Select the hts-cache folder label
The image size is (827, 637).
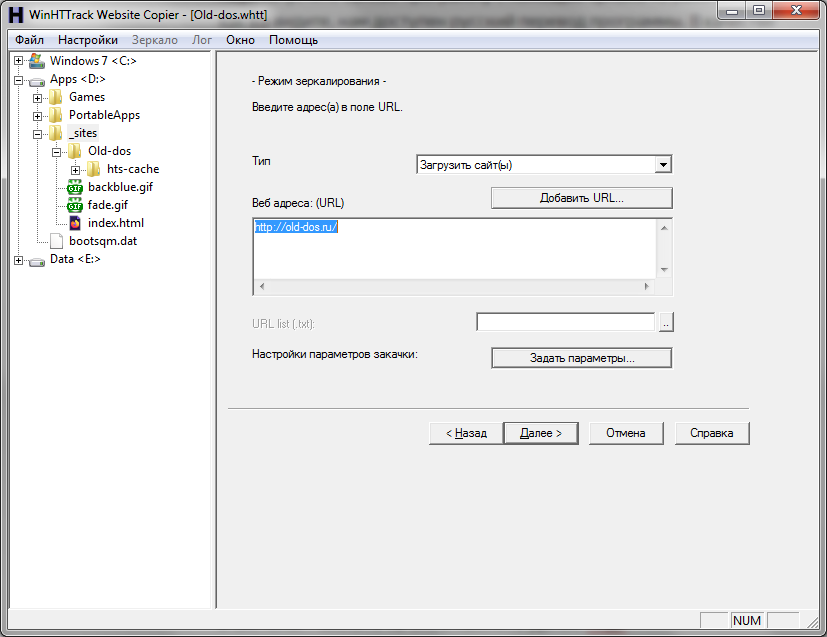[133, 169]
